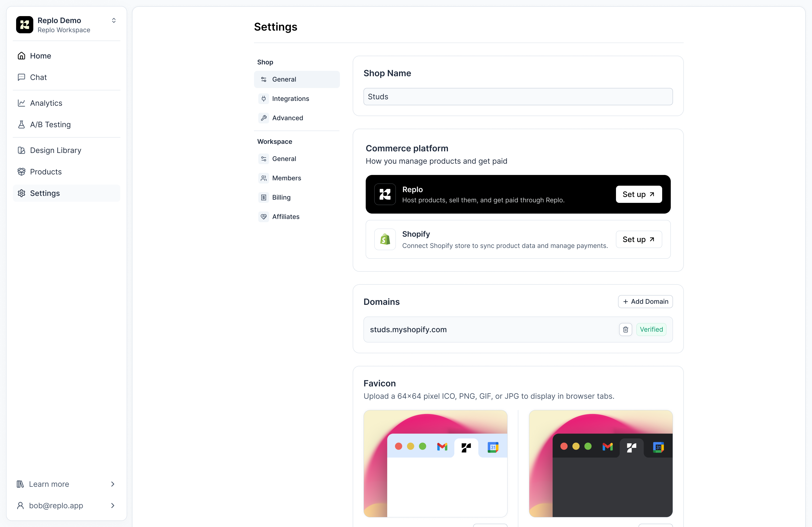Viewport: 812px width, 527px height.
Task: Click Set up for Shopify platform
Action: pyautogui.click(x=639, y=239)
